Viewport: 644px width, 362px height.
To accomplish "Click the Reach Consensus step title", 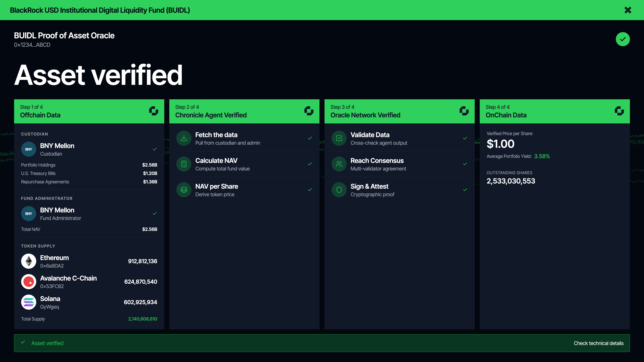I will 377,161.
